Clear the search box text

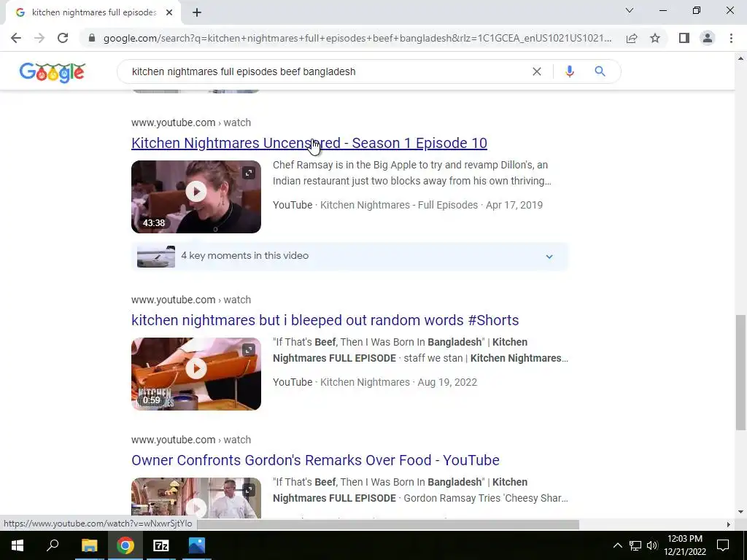tap(536, 71)
